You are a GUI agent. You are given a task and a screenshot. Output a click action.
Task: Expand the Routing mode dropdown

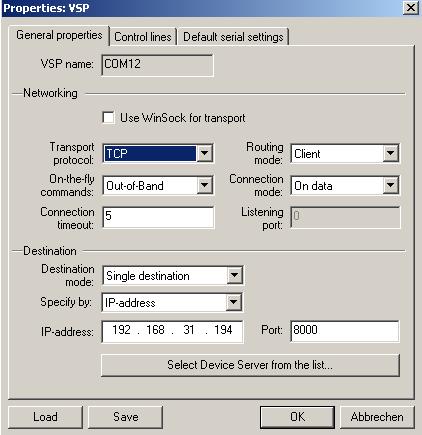(390, 153)
